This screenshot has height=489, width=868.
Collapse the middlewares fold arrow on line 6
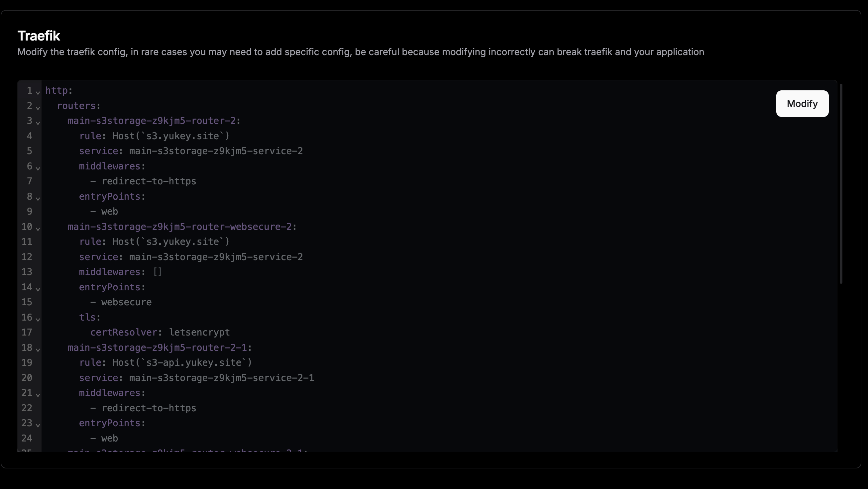click(x=38, y=168)
